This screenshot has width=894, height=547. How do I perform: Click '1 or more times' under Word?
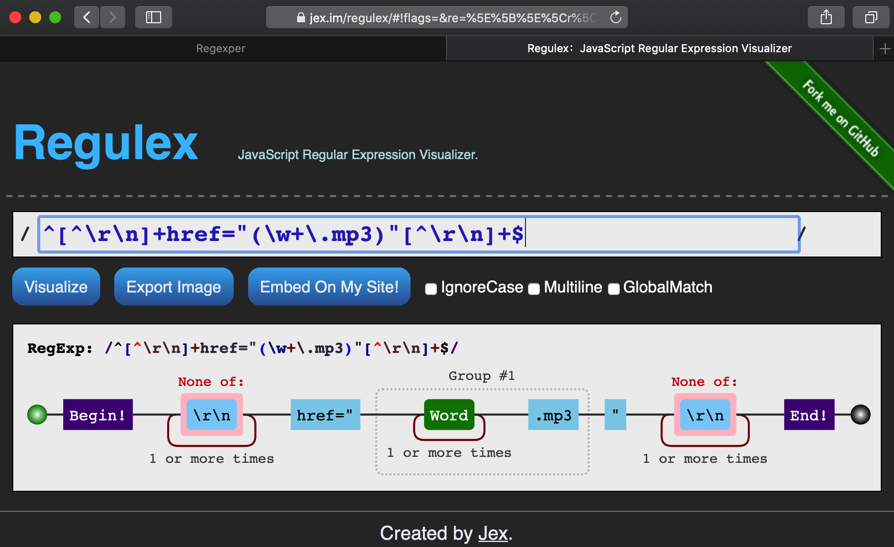[x=449, y=452]
